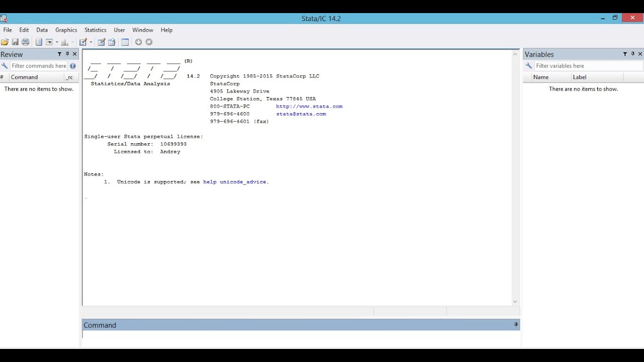Open the Graphics menu
Screen dimensions: 644x362
pyautogui.click(x=66, y=30)
